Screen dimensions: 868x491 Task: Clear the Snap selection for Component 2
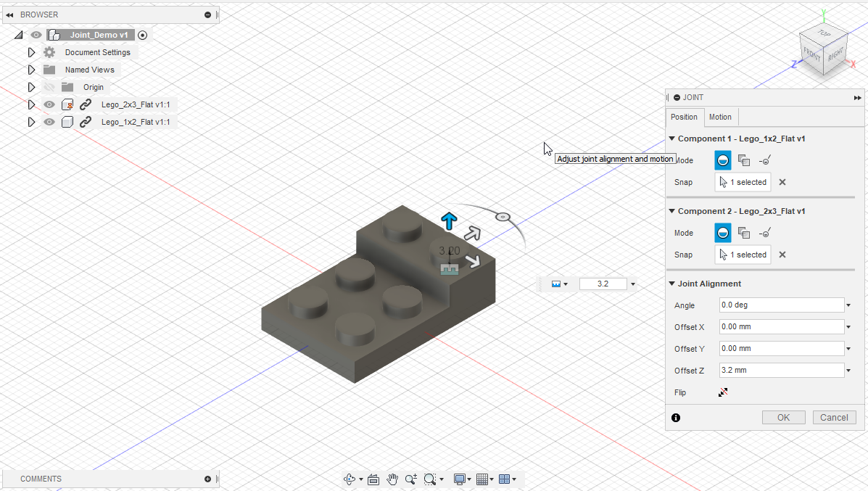782,255
